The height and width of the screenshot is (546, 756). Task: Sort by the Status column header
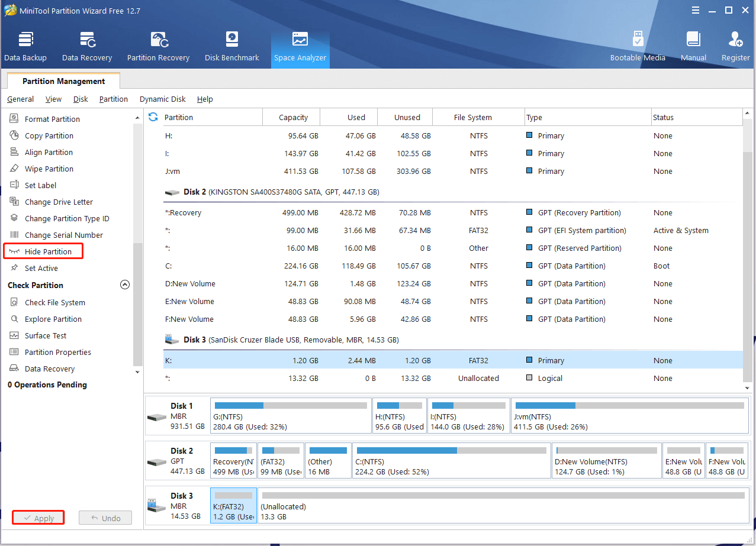(697, 117)
